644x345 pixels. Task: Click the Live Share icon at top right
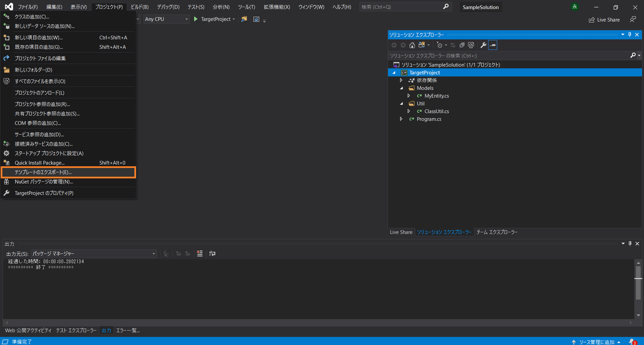click(592, 19)
